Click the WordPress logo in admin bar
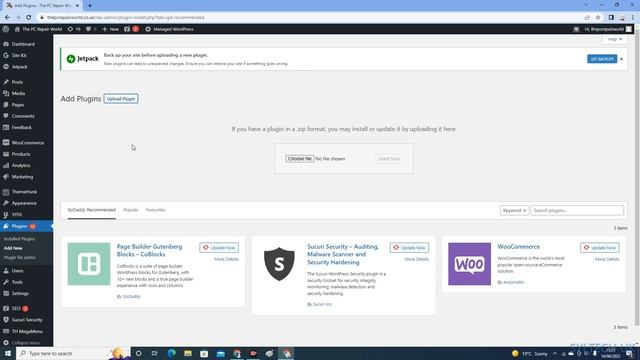Image resolution: width=640 pixels, height=360 pixels. click(x=6, y=29)
